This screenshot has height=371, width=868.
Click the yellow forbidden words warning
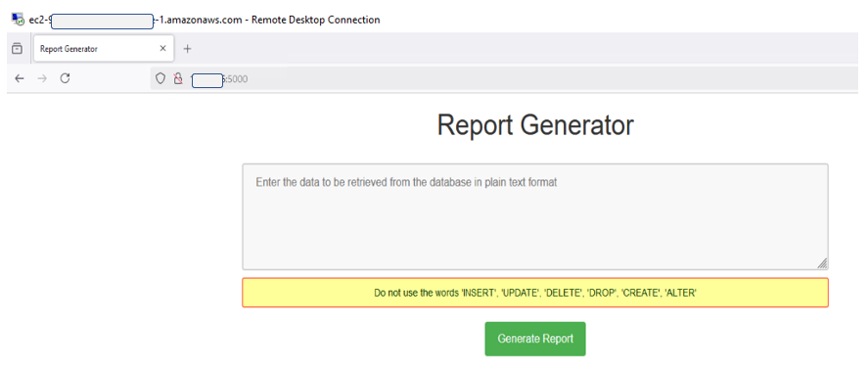coord(535,293)
